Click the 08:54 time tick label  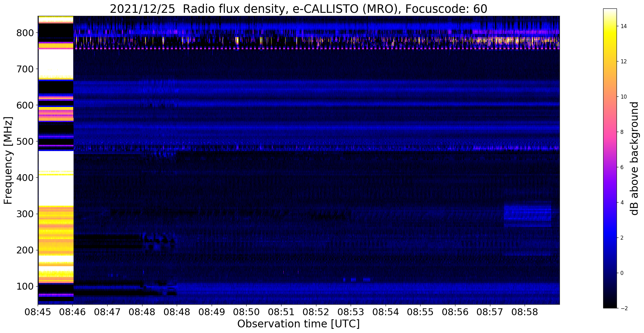pos(386,312)
